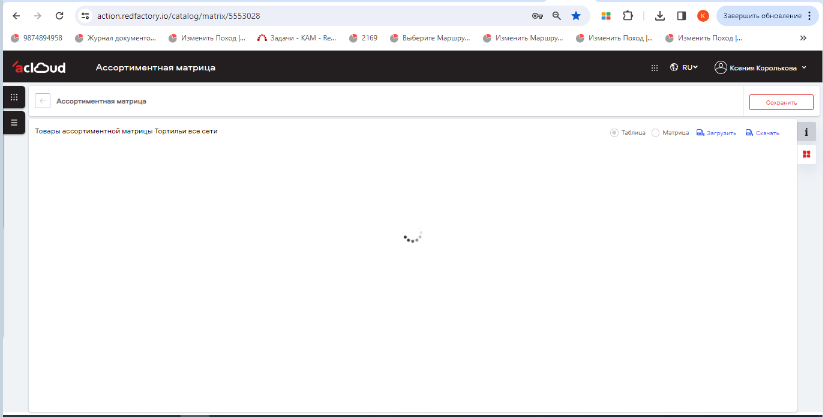Select the Таблица radio button

pos(614,133)
